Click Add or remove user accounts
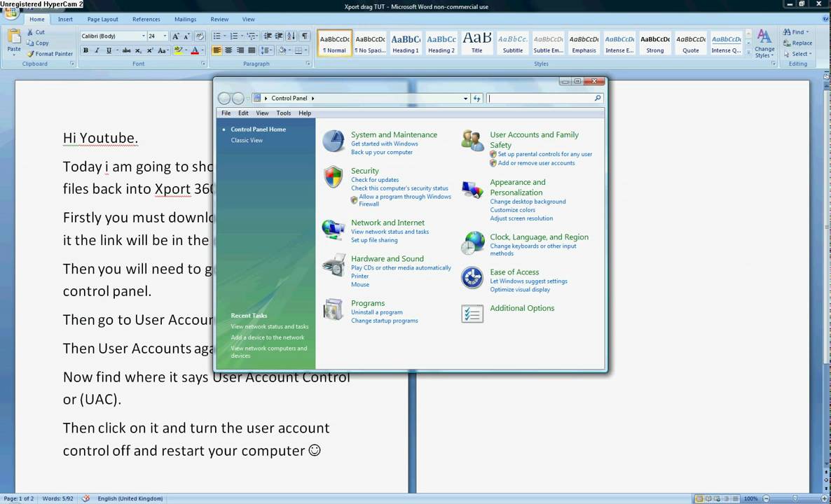The width and height of the screenshot is (831, 504). (536, 163)
